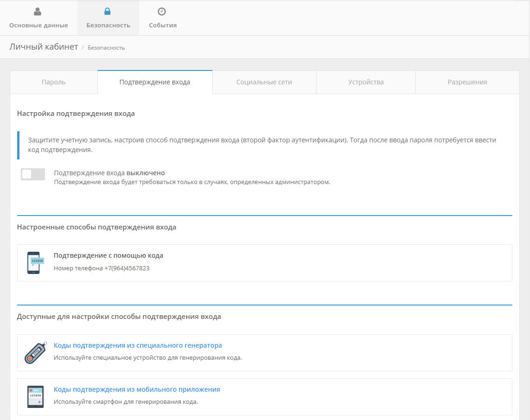The width and height of the screenshot is (530, 420).
Task: Click the hardware token generator icon
Action: click(35, 353)
